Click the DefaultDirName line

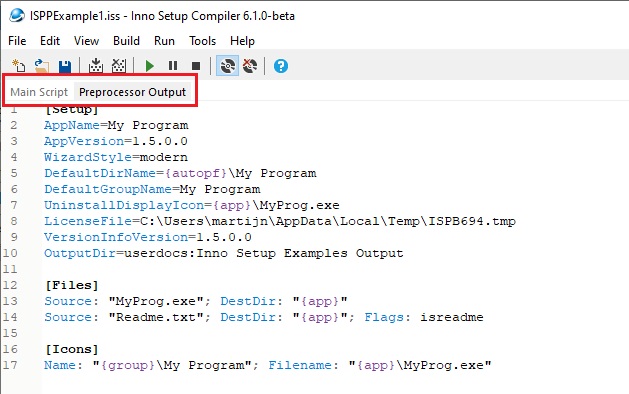coord(180,173)
